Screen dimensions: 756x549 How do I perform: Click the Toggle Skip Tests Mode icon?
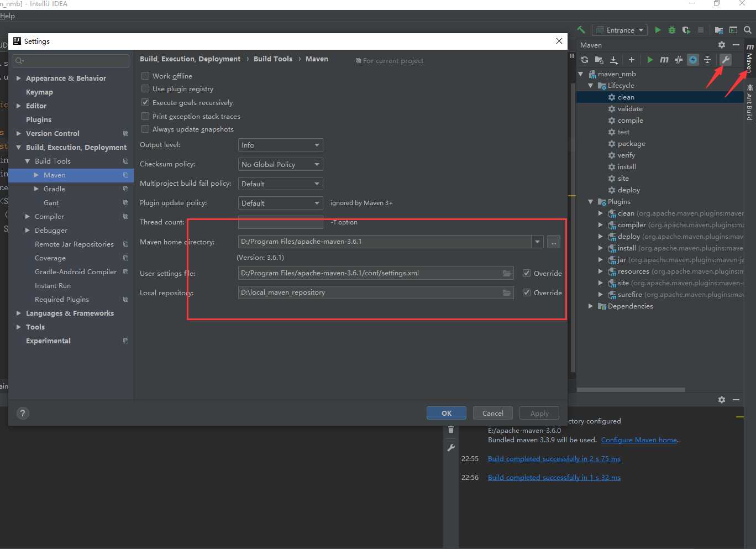click(x=679, y=60)
